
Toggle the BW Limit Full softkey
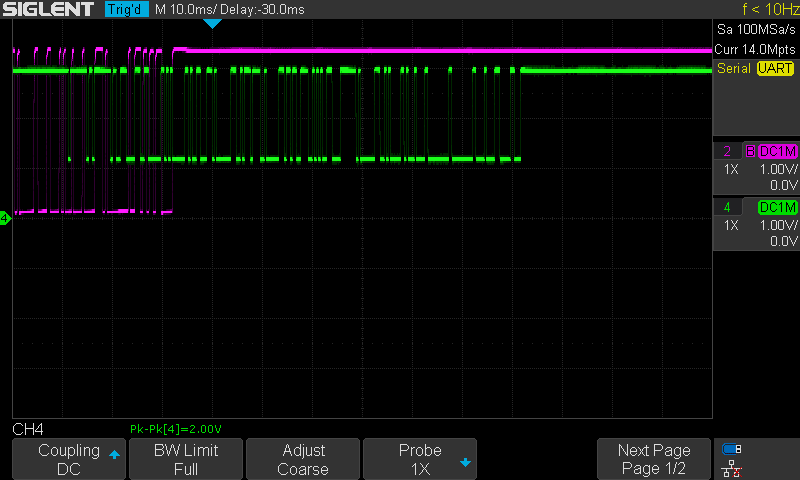pos(185,459)
